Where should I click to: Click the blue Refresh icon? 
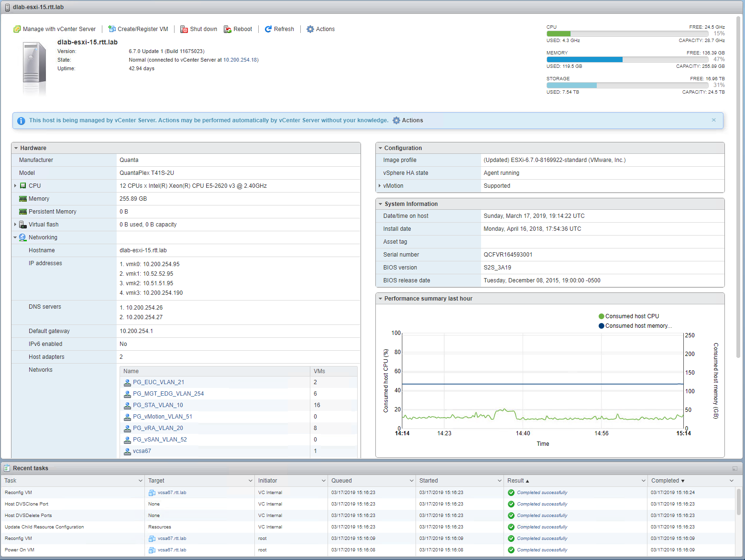coord(268,29)
